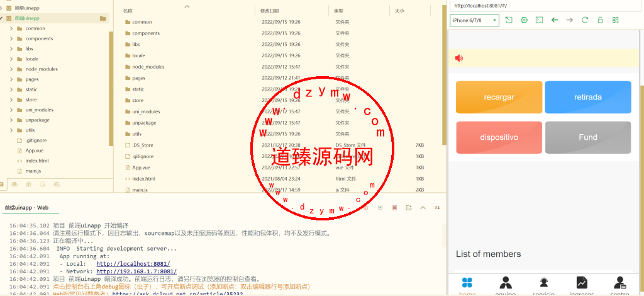The height and width of the screenshot is (296, 644).
Task: Expand the node_modules folder in project tree
Action: (11, 69)
